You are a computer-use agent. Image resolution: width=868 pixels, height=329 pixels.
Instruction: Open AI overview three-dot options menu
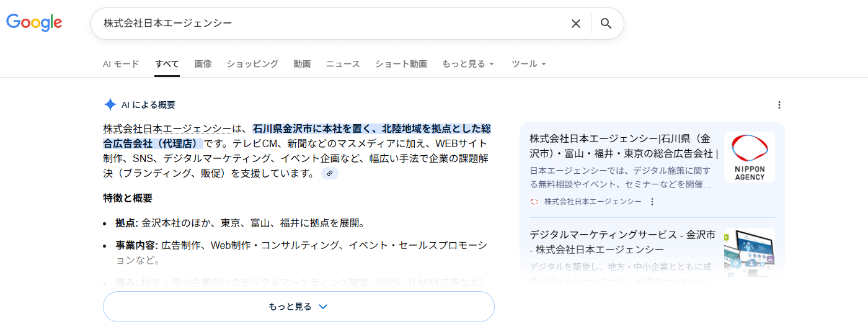point(779,105)
